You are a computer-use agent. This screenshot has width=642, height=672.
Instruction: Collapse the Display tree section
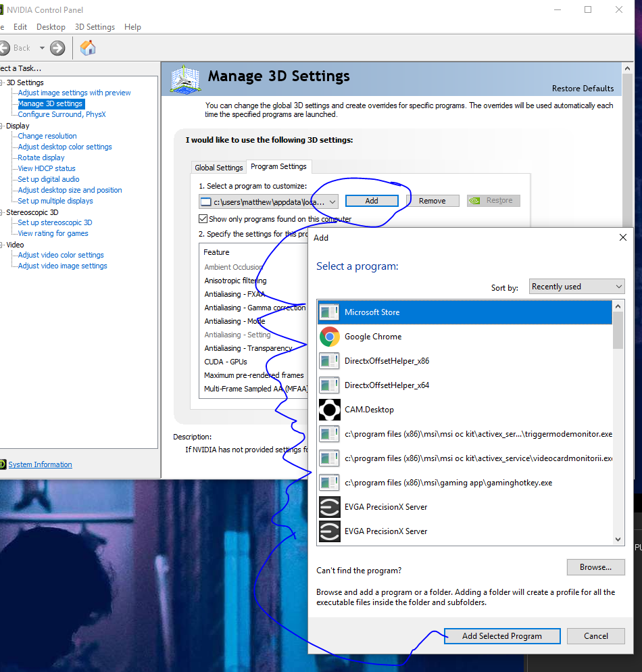pos(2,126)
